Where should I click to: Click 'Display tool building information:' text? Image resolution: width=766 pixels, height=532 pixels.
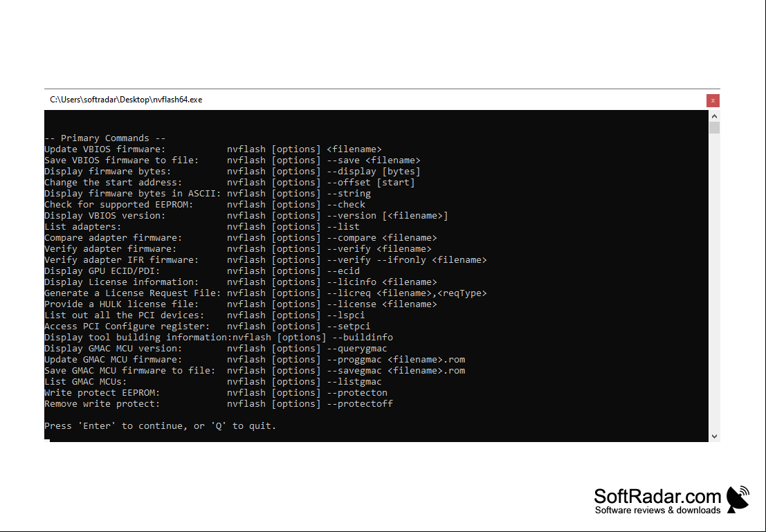coord(138,338)
